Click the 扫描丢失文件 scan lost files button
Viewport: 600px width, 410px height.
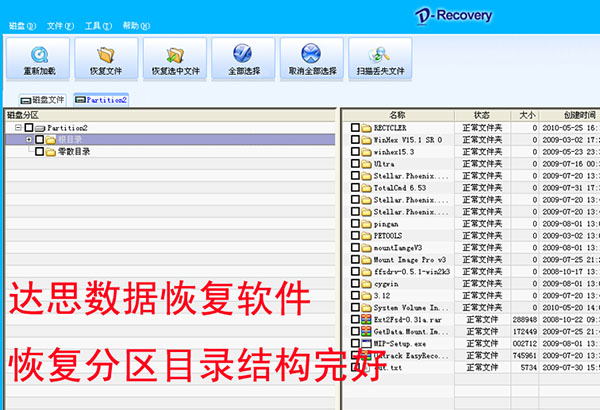[x=380, y=59]
